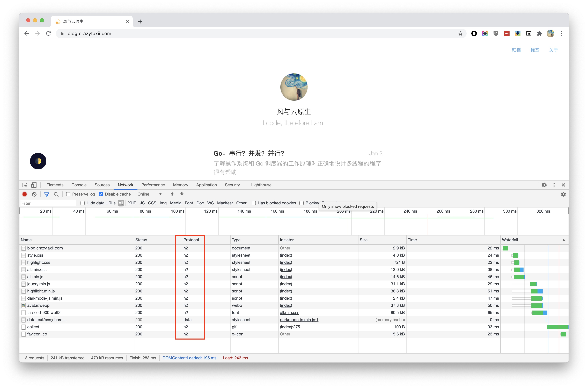Screen dimensions: 588x388
Task: Open Network panel settings gear
Action: coord(563,194)
